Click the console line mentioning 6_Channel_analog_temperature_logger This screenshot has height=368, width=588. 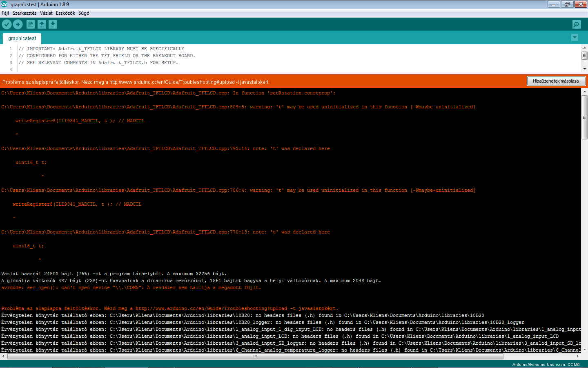click(x=291, y=350)
